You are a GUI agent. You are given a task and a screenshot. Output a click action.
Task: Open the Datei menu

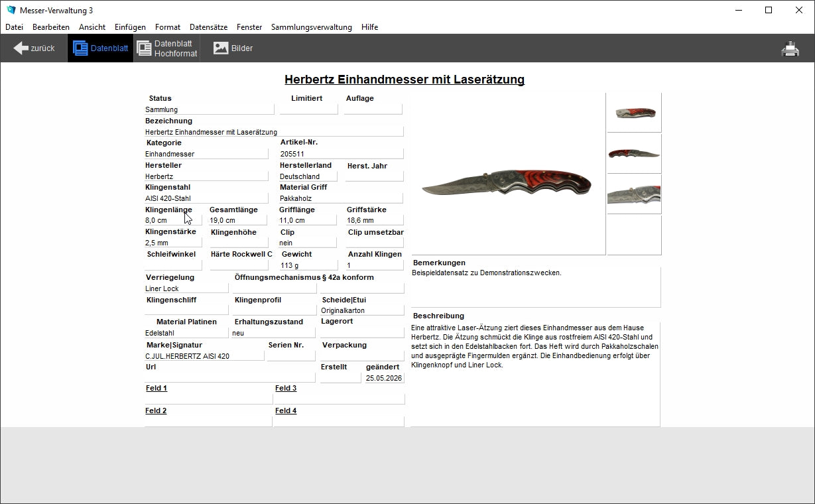(x=14, y=27)
